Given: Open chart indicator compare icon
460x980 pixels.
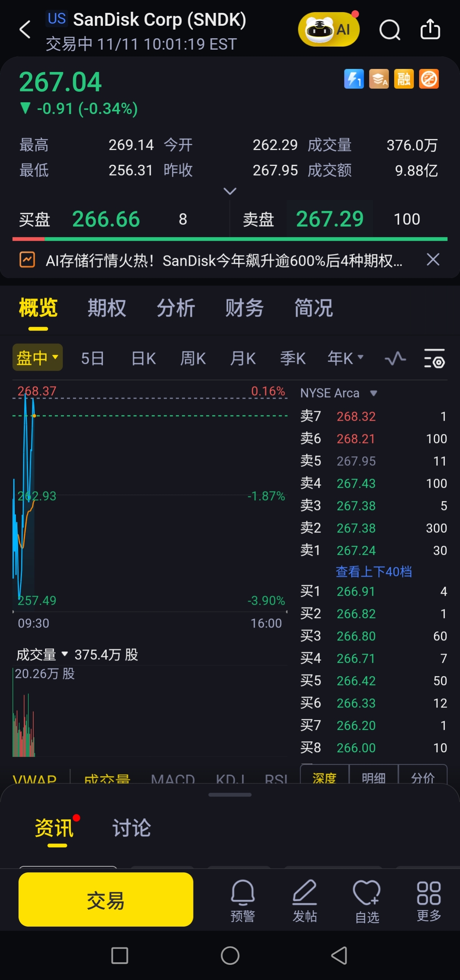Looking at the screenshot, I should click(395, 358).
